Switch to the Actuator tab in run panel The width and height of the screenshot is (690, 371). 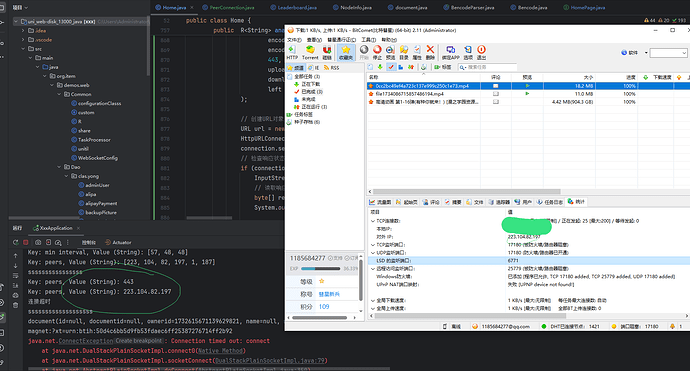click(x=118, y=242)
